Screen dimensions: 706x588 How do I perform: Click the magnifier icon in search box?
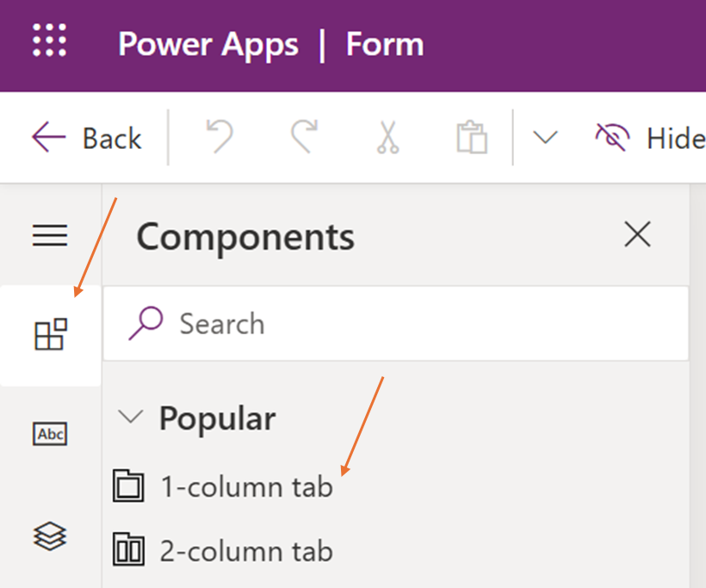point(146,324)
